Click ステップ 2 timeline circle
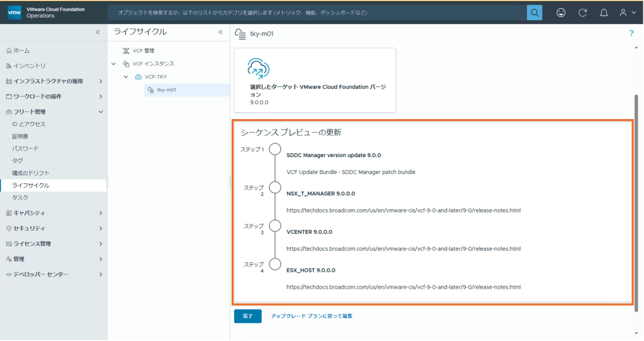Viewport: 644px width, 341px height. pyautogui.click(x=275, y=188)
